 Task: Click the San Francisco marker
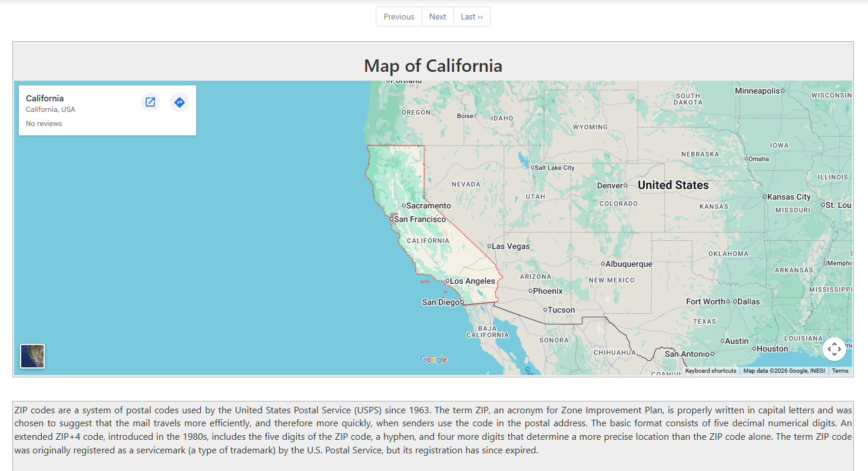pyautogui.click(x=393, y=218)
